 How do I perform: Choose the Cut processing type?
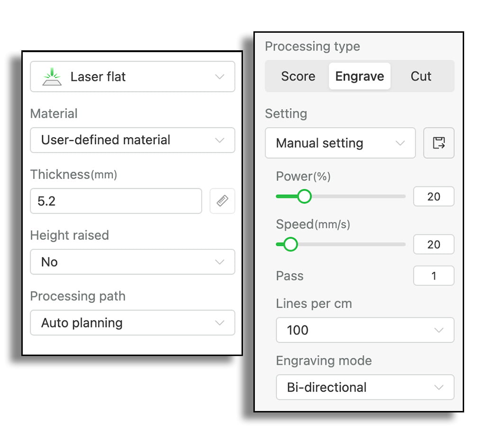click(x=421, y=76)
